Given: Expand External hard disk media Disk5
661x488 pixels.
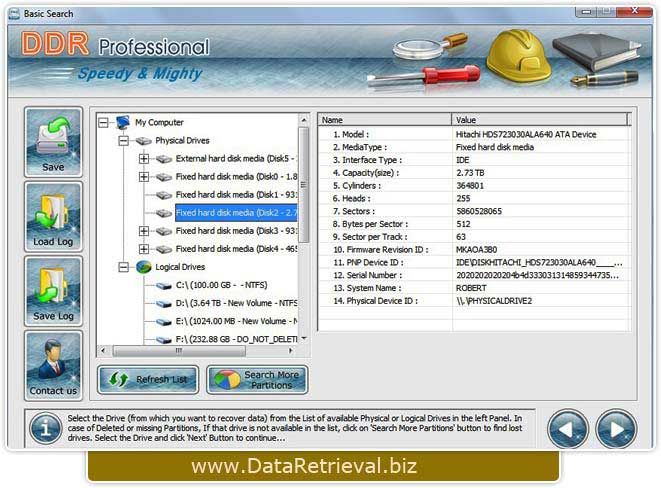Looking at the screenshot, I should pyautogui.click(x=144, y=159).
